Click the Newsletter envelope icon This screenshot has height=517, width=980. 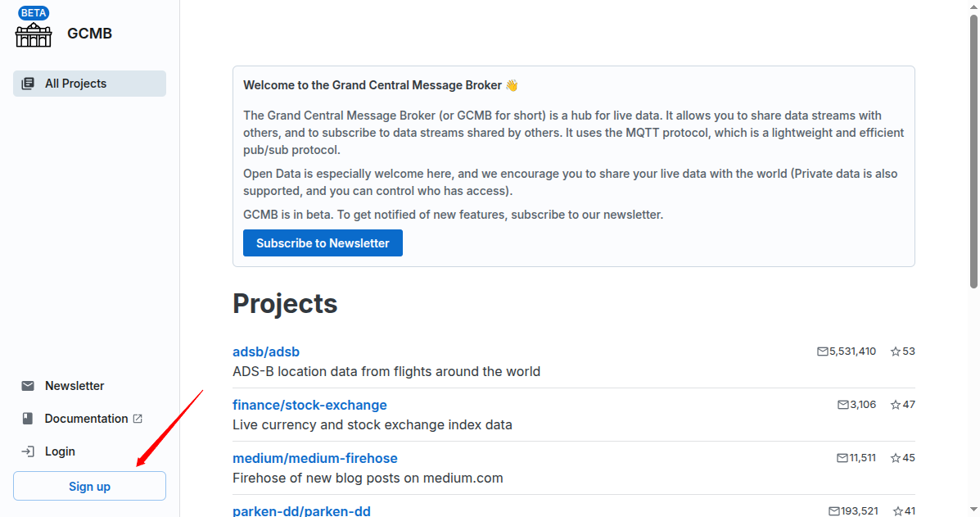28,386
